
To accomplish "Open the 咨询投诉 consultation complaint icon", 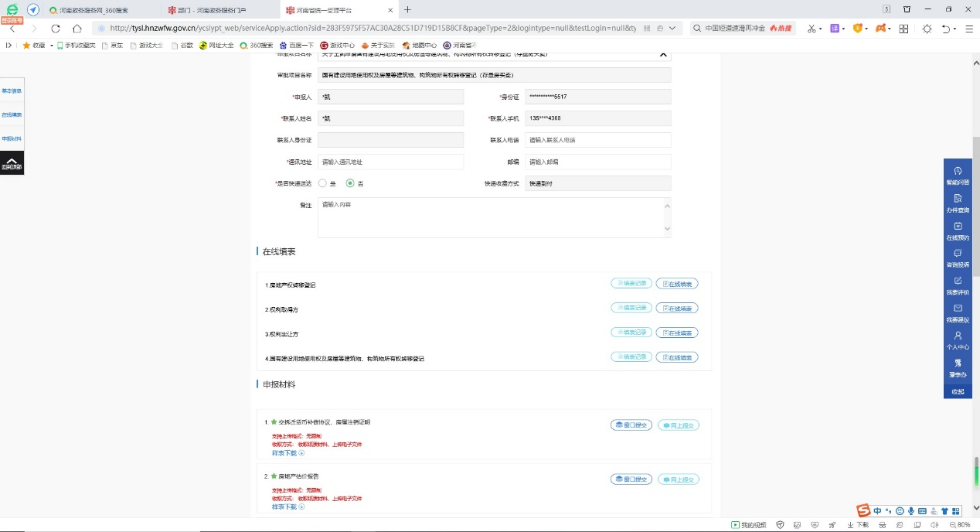I will pos(958,258).
